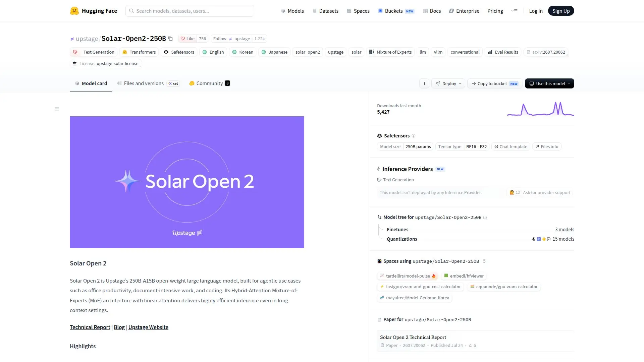Select the Model card tab
The width and height of the screenshot is (644, 362).
point(91,83)
